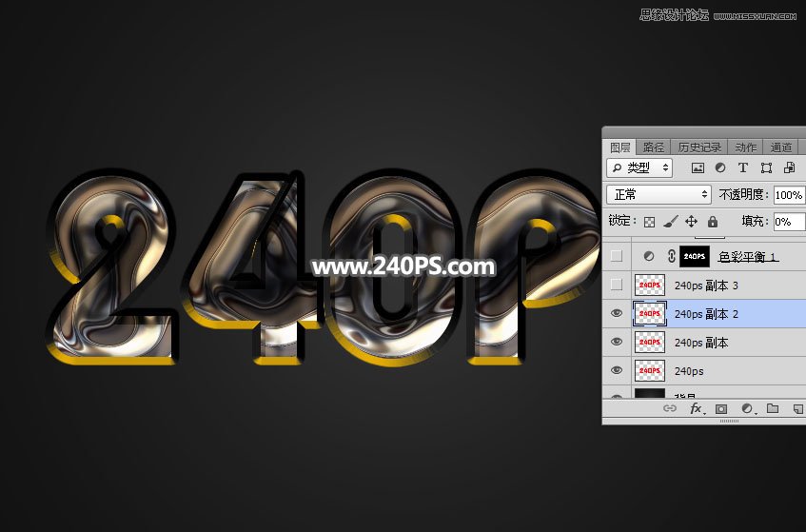Screen dimensions: 806x532
Task: Click the 240ps 副本 thumbnail
Action: (650, 342)
